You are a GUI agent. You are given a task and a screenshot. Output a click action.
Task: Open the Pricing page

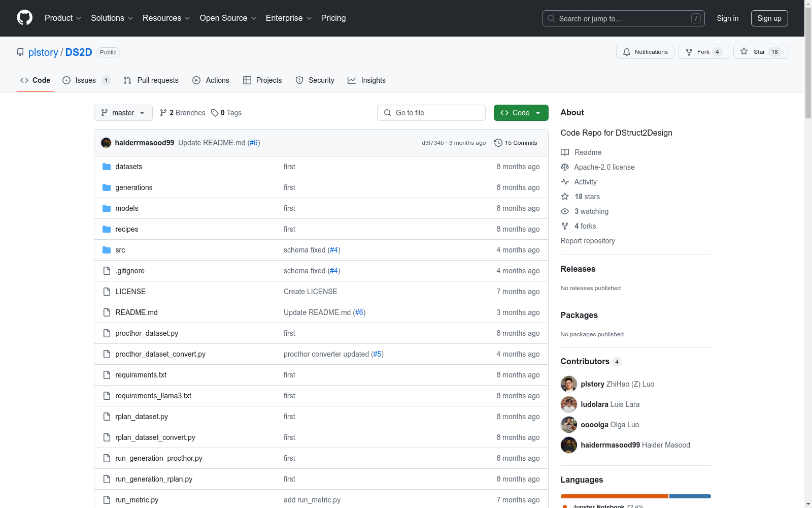tap(333, 18)
